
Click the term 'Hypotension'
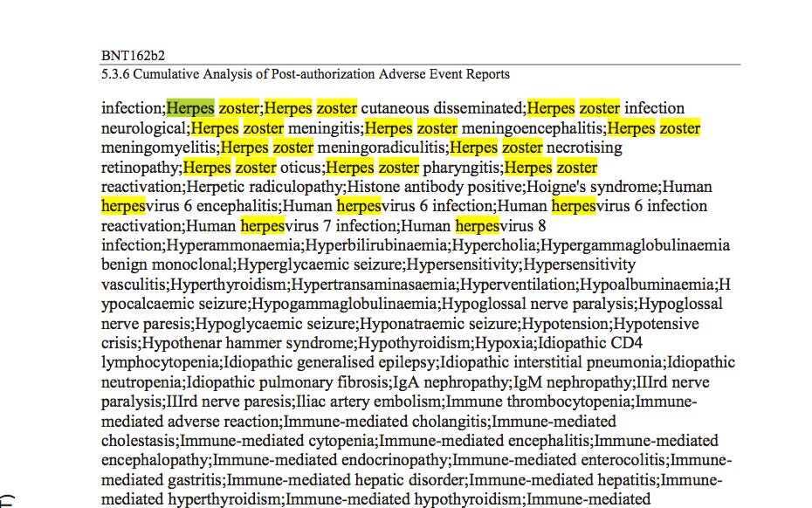click(567, 324)
